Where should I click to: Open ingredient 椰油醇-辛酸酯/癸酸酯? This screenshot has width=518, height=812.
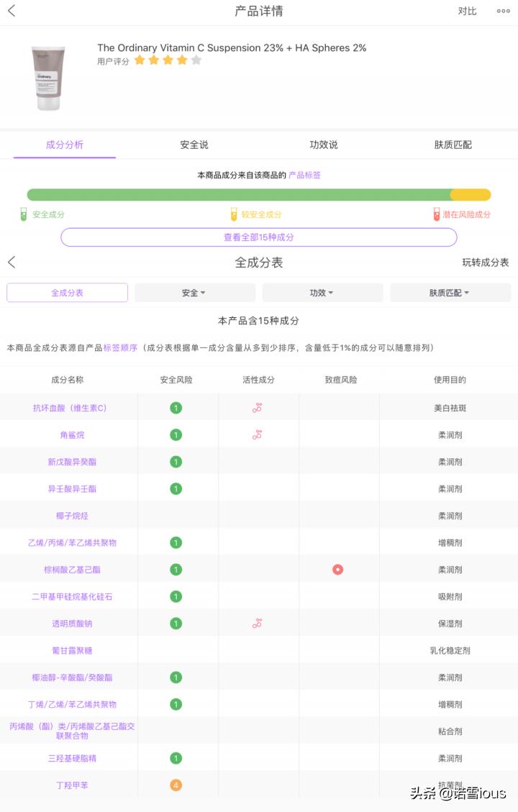72,678
